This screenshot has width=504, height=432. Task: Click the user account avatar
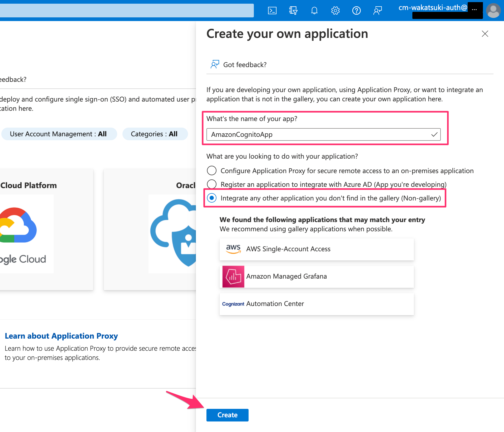click(493, 11)
